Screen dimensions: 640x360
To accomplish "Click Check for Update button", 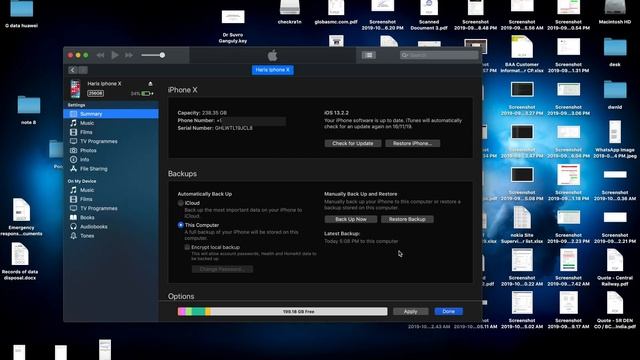I will [353, 143].
